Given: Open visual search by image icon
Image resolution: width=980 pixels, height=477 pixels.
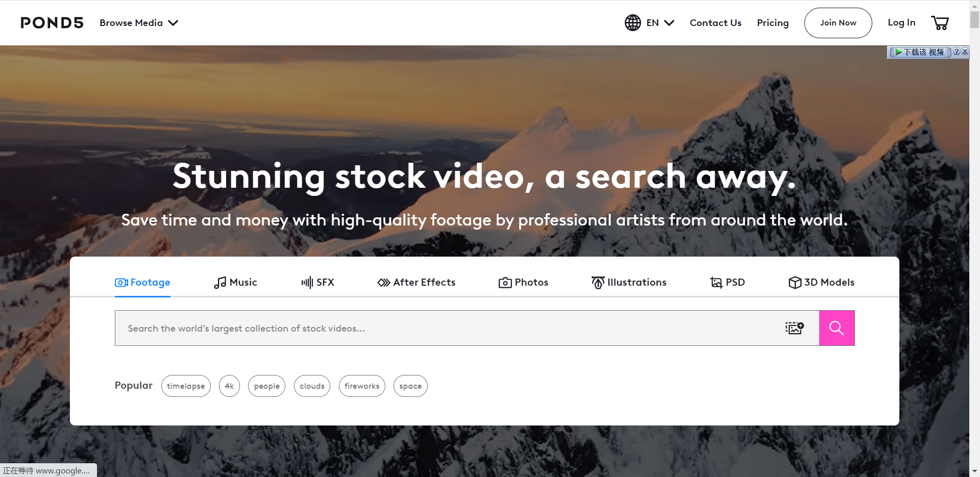Looking at the screenshot, I should (x=795, y=328).
